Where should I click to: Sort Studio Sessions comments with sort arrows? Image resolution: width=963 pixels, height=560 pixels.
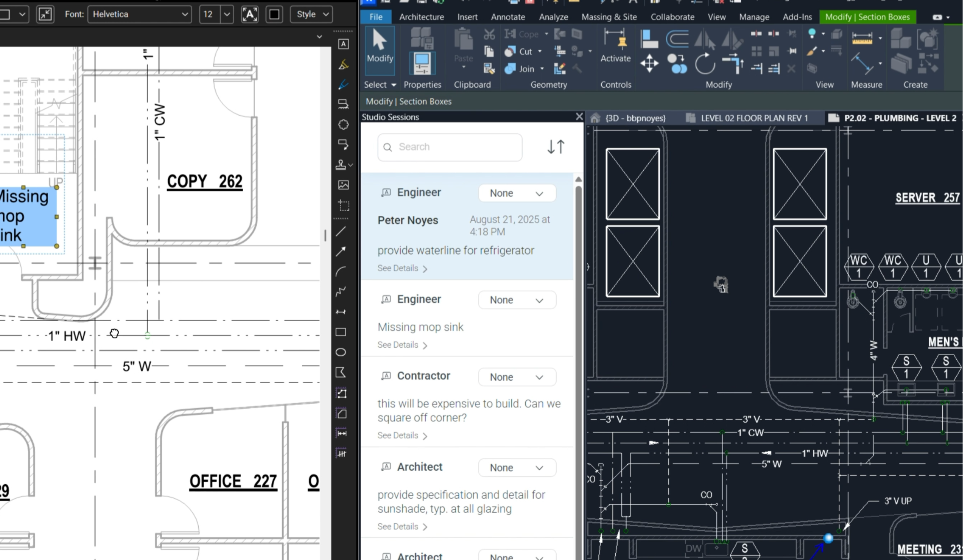556,147
